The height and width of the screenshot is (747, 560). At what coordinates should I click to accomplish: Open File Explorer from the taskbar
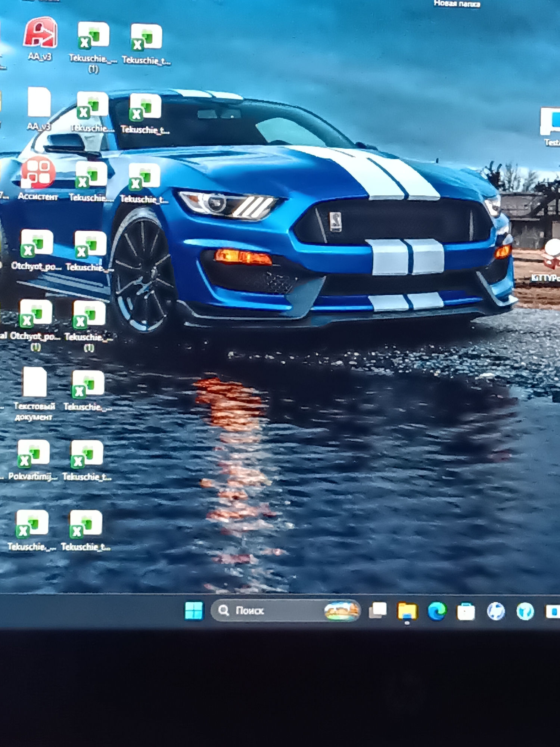(x=407, y=611)
